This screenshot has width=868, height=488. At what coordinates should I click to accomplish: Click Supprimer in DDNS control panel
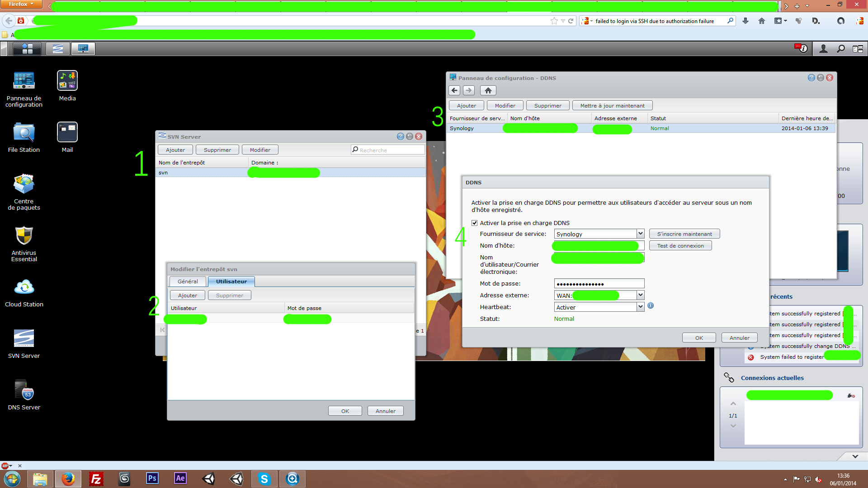[x=548, y=106]
